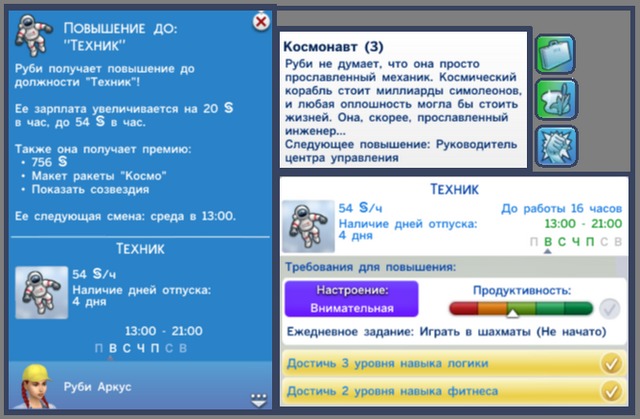Viewport: 640px width, 419px height.
Task: Click the scrollbar in requirements panel
Action: [x=622, y=267]
